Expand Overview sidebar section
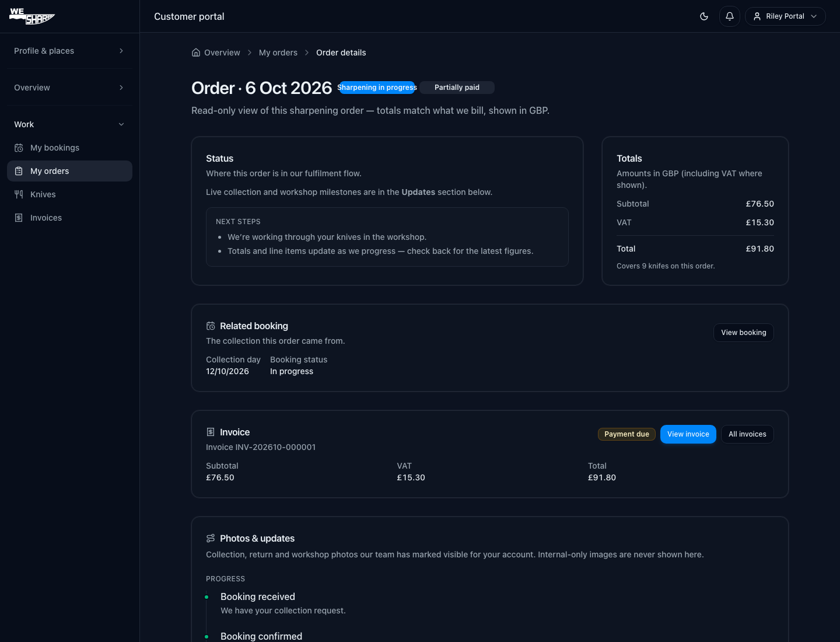This screenshot has width=840, height=642. tap(69, 88)
